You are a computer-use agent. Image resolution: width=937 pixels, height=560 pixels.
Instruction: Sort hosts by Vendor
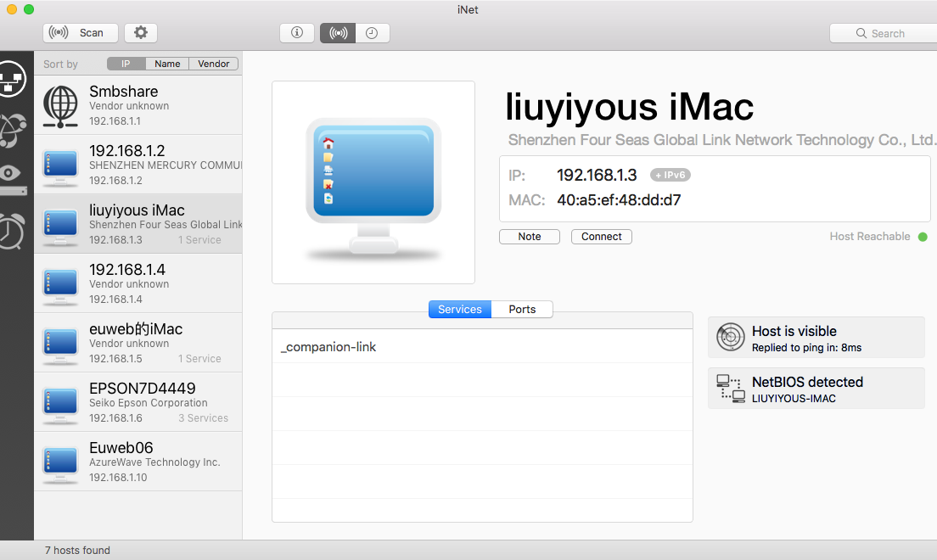click(213, 64)
